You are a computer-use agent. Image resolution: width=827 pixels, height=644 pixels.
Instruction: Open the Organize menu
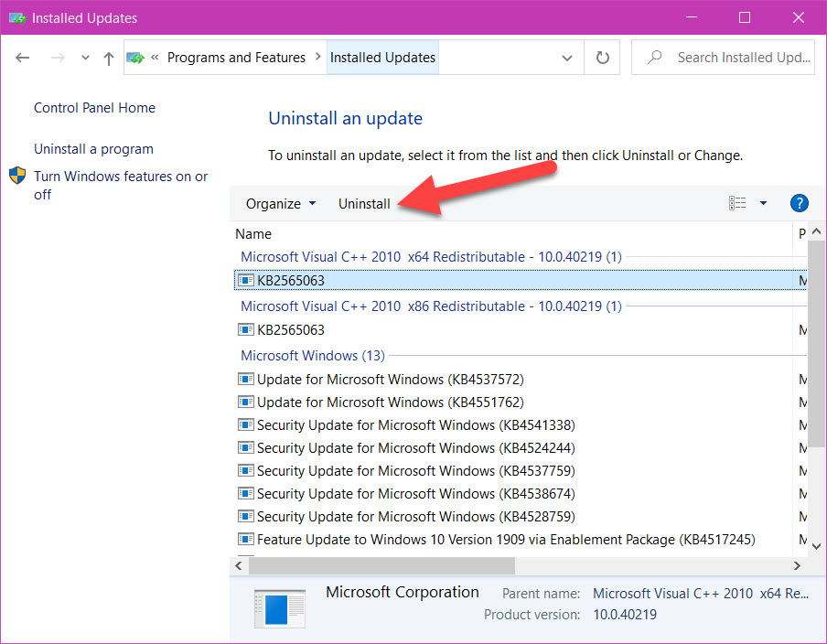(x=281, y=204)
